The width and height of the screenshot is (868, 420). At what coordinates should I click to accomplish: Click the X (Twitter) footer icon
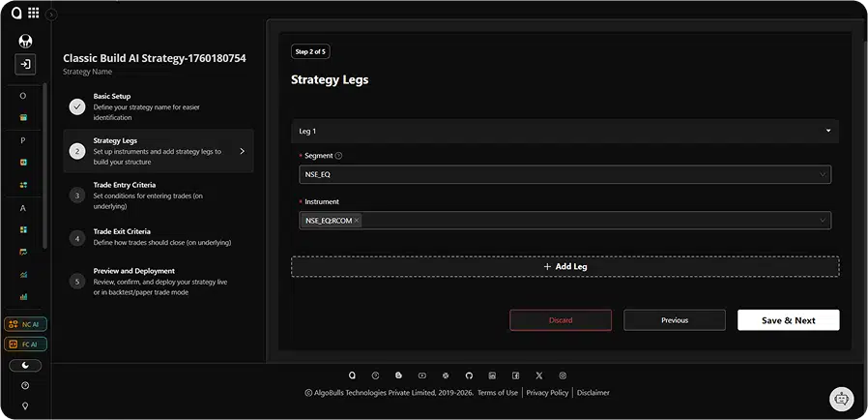(539, 375)
